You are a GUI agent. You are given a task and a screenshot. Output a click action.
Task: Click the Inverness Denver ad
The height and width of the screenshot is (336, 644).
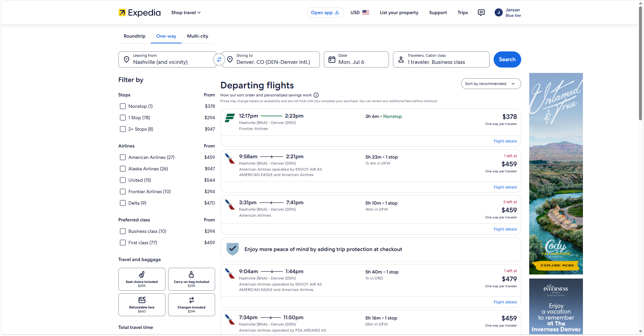point(556,306)
